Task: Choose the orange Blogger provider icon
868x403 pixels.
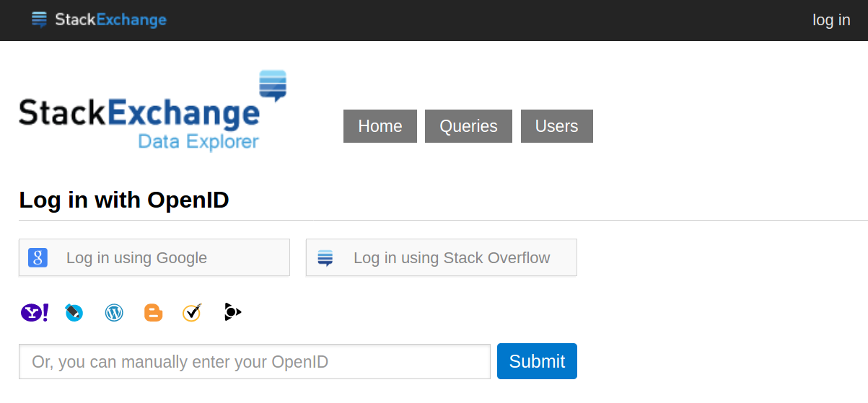Action: click(154, 312)
